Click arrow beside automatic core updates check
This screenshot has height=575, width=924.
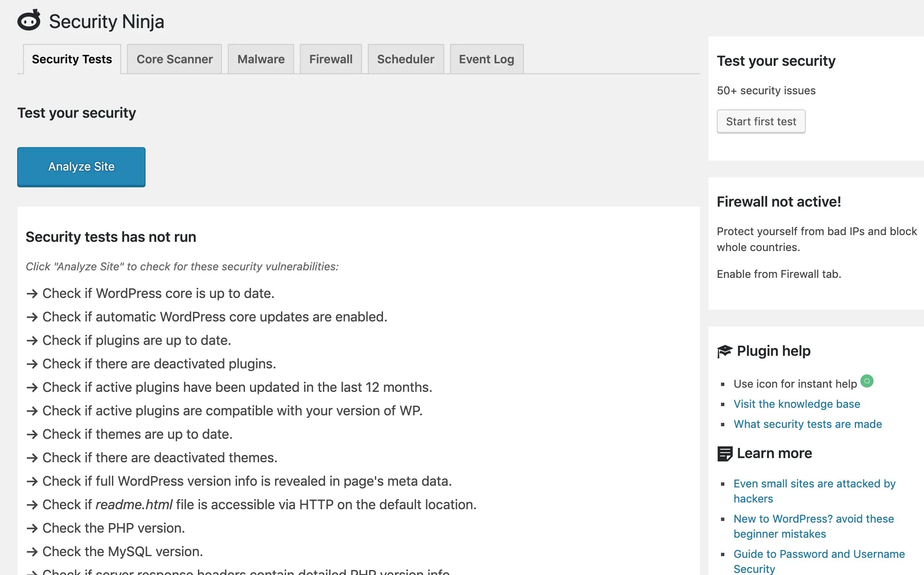pyautogui.click(x=32, y=317)
